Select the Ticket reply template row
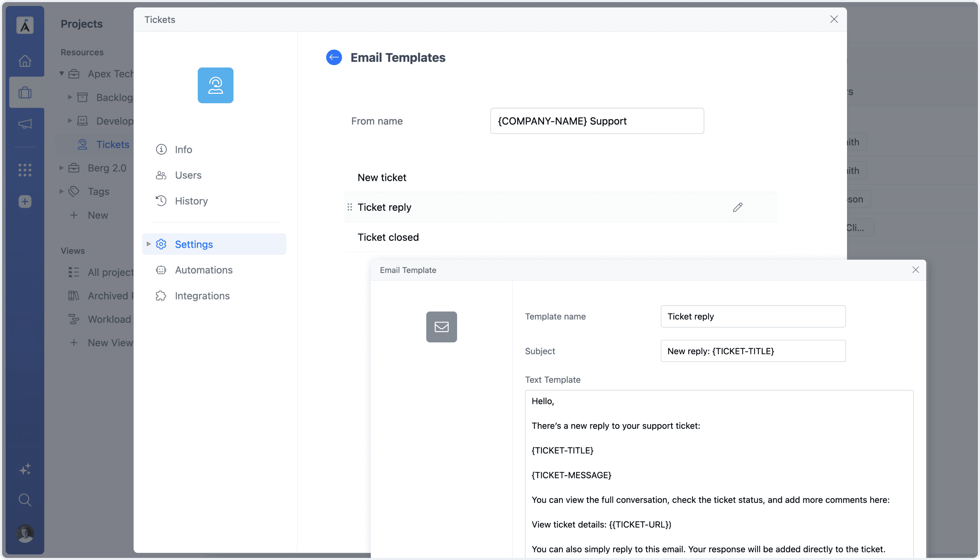The image size is (980, 560). 560,207
